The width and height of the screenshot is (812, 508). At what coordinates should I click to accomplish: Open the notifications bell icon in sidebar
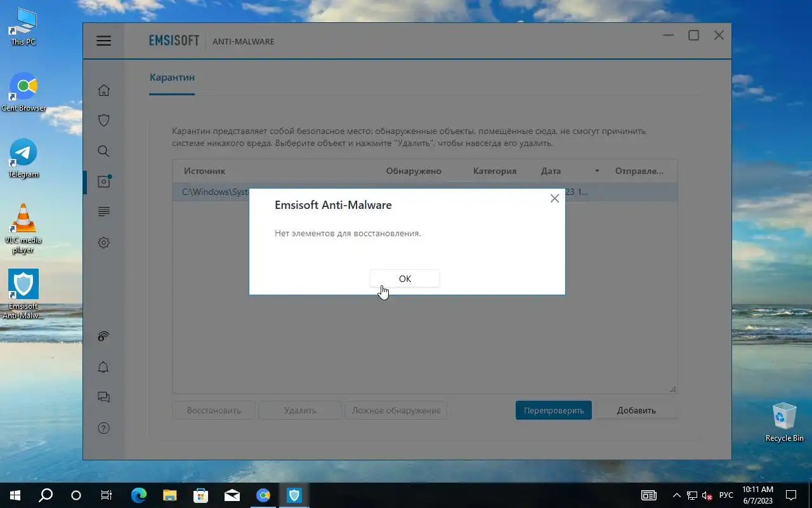pos(104,367)
